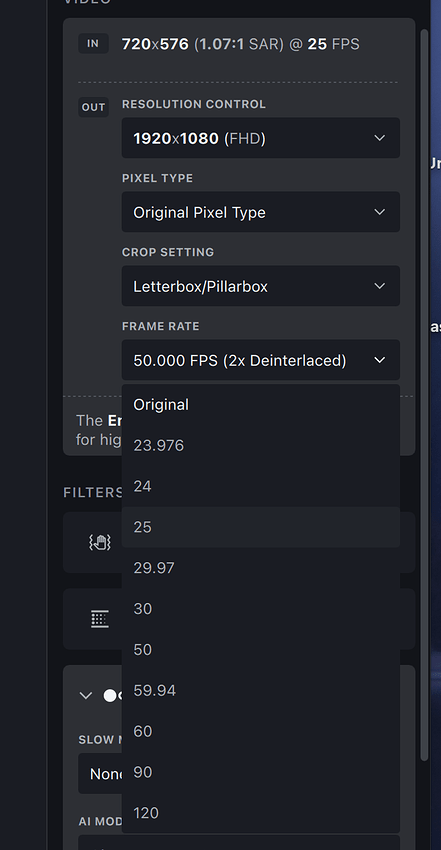Click the 720x576 input resolution text
The image size is (441, 850).
pyautogui.click(x=155, y=44)
